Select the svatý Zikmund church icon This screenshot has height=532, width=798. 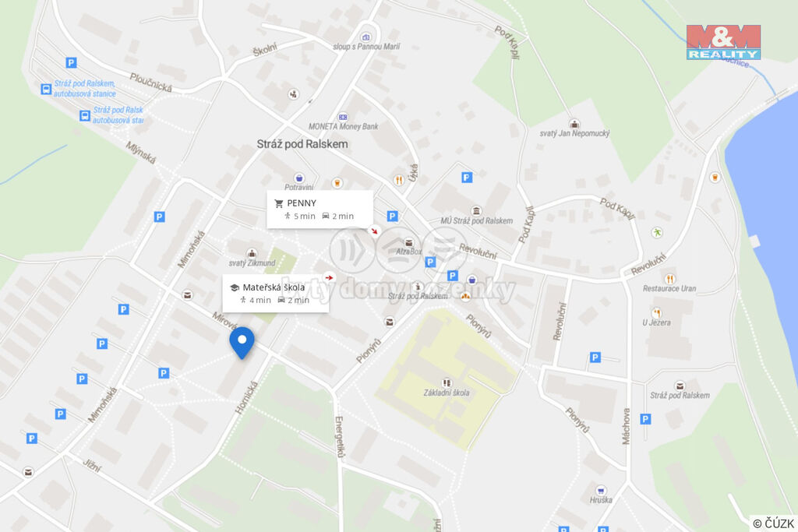(252, 253)
